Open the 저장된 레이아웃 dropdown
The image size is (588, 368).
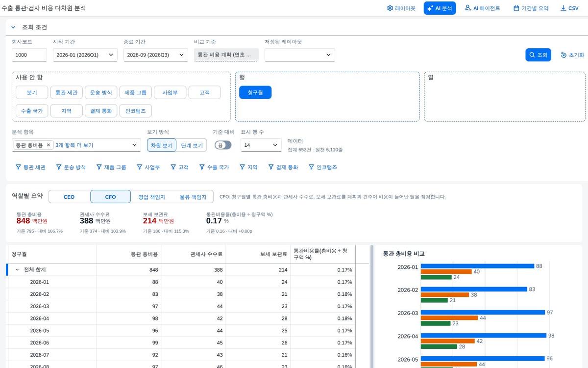(299, 55)
